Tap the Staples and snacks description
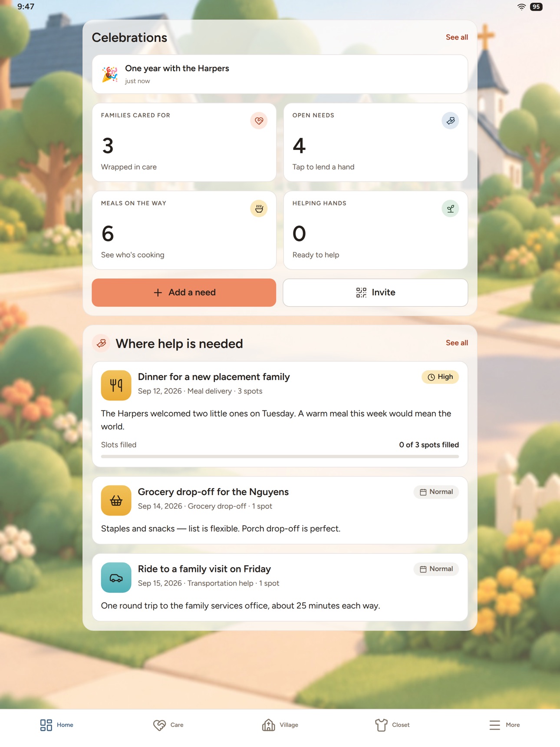This screenshot has height=747, width=560. 221,529
